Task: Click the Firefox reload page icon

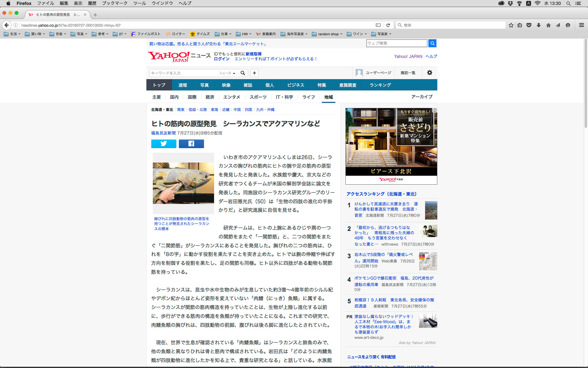Action: [x=388, y=25]
